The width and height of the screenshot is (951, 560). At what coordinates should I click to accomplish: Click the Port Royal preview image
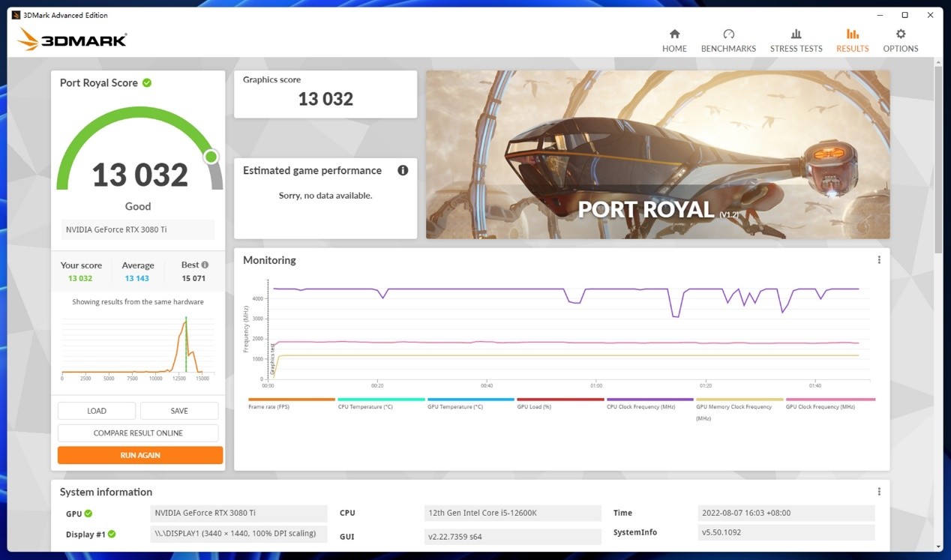pos(658,154)
